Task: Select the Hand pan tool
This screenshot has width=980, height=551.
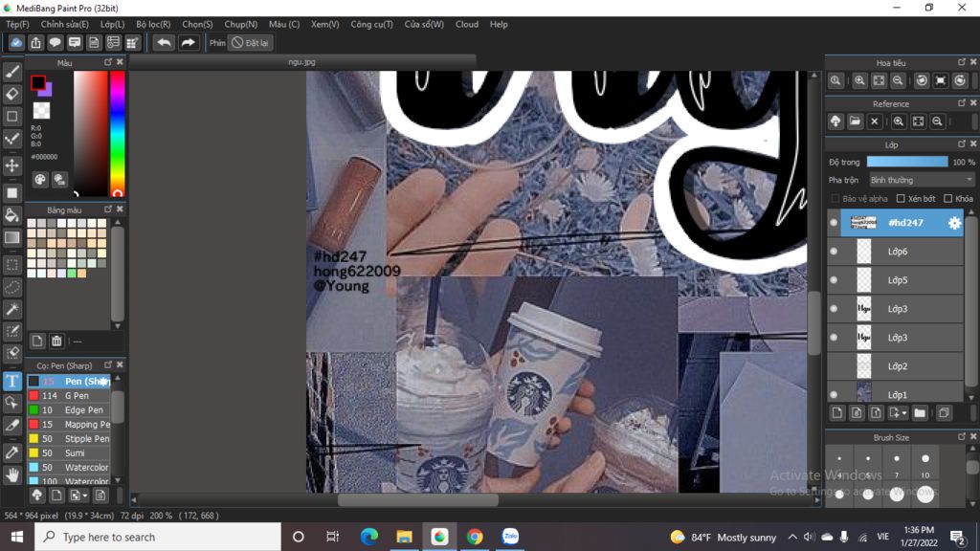Action: pyautogui.click(x=11, y=474)
